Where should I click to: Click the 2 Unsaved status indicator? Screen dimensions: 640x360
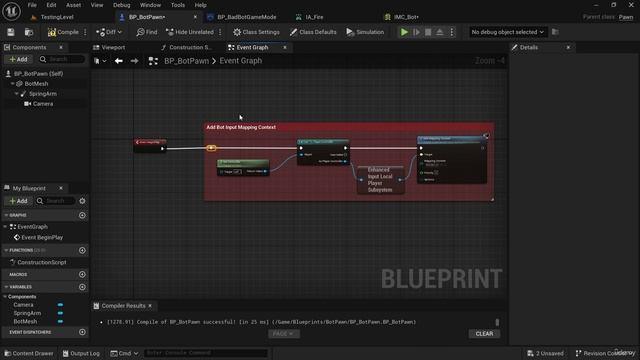click(x=545, y=353)
